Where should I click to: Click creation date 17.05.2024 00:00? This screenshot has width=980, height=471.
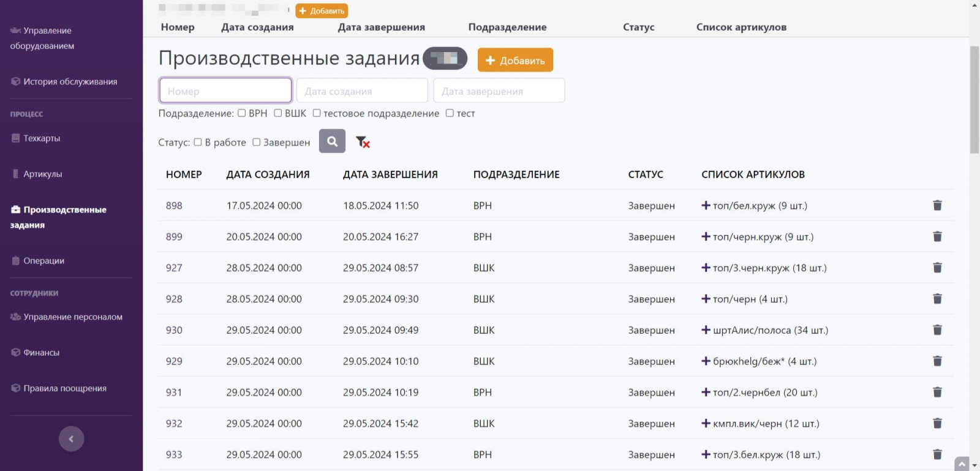pyautogui.click(x=264, y=206)
